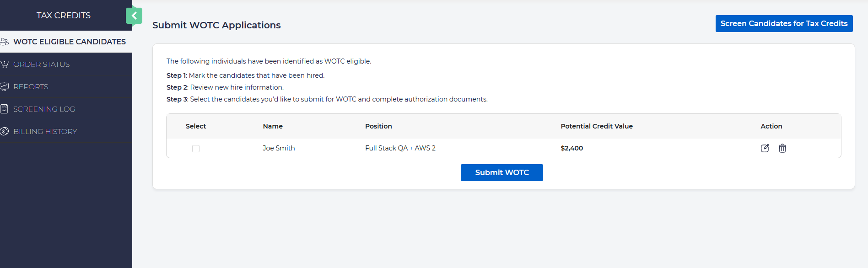
Task: Click the dollar coin icon for Billing History
Action: (5, 131)
